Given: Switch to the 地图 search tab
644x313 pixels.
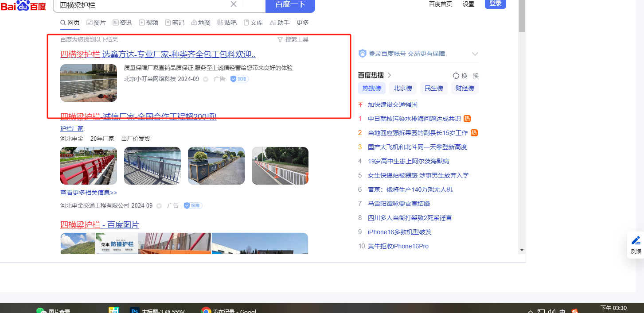Looking at the screenshot, I should [201, 23].
